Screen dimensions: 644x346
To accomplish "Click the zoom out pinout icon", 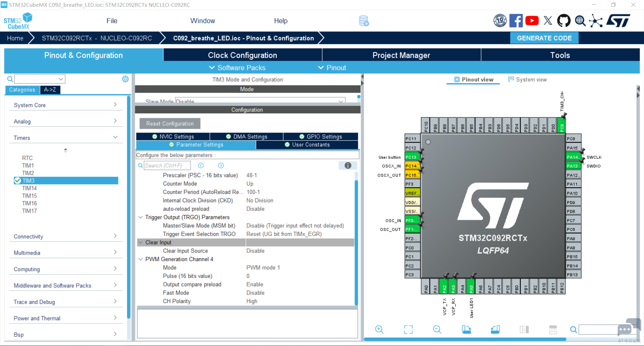I will tap(437, 330).
